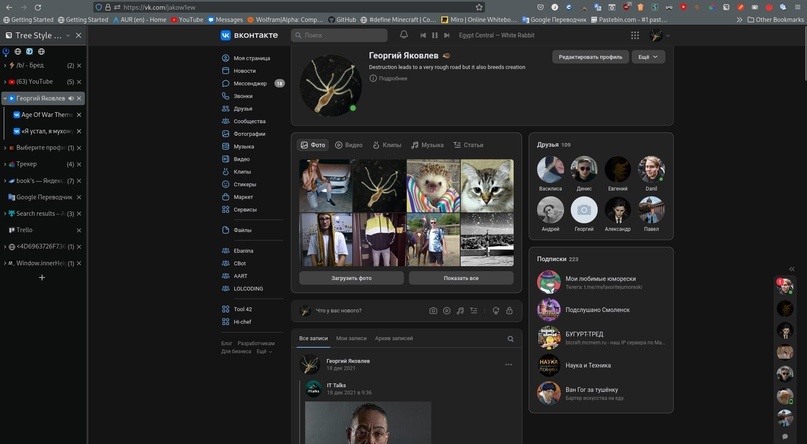Screen dimensions: 807x444
Task: Switch to the Музыка tab on profile
Action: [427, 145]
